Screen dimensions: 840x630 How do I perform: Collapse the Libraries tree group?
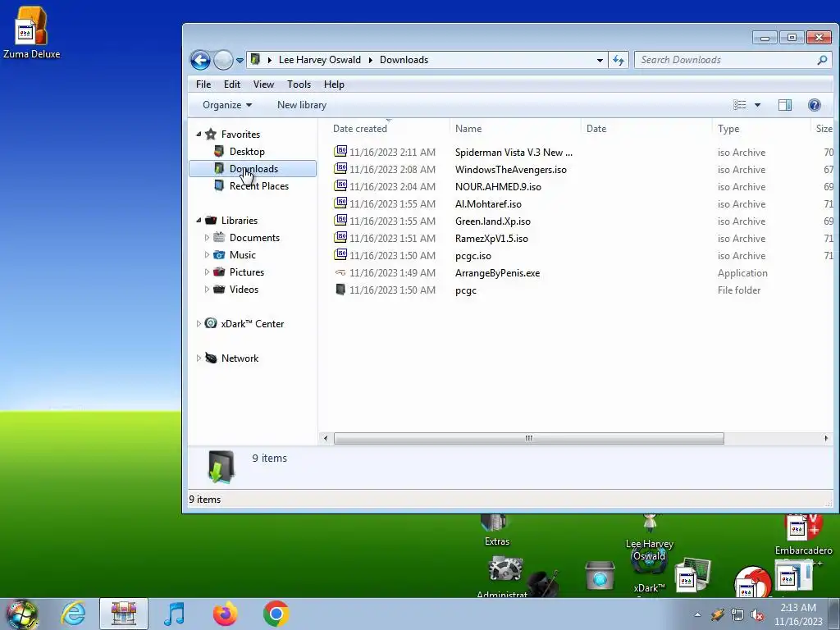click(x=199, y=220)
